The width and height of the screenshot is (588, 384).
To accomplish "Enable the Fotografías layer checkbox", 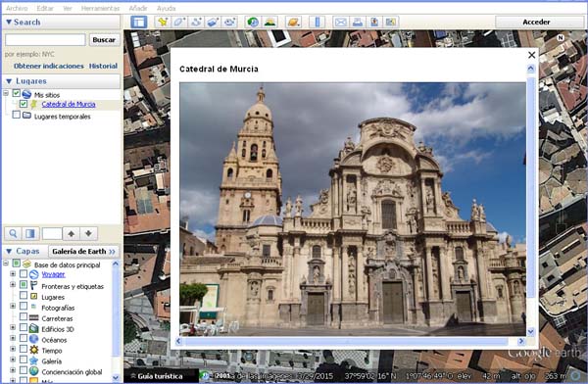I will coord(24,307).
